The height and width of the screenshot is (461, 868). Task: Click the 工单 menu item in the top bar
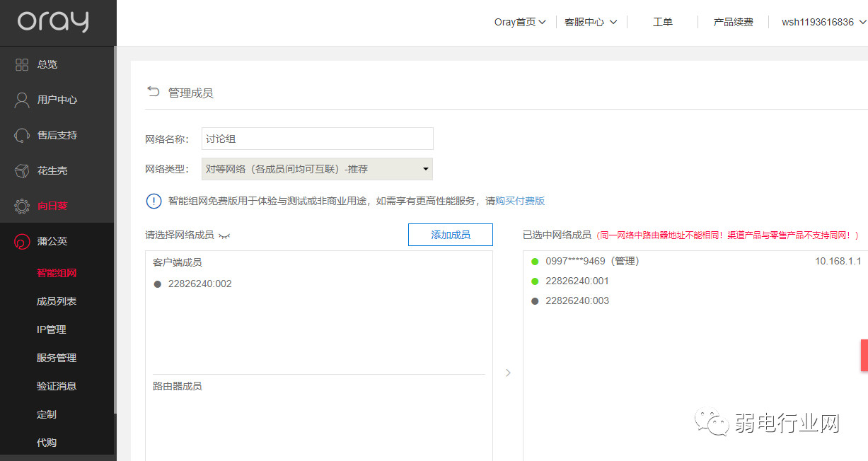(x=663, y=22)
